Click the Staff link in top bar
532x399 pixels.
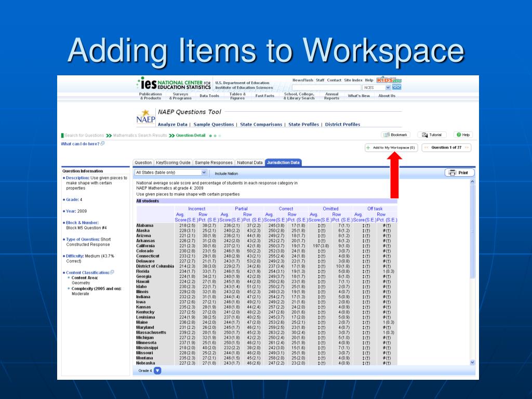point(320,80)
